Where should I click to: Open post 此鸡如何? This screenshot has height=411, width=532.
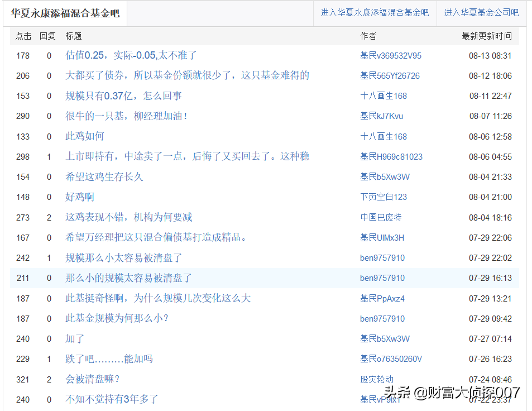pyautogui.click(x=84, y=136)
